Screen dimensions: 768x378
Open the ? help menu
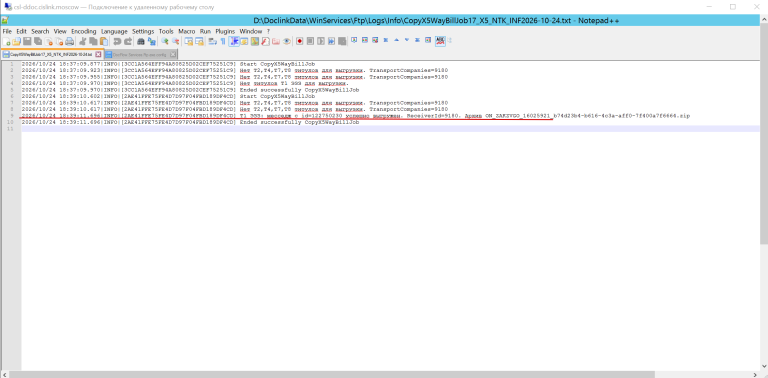click(x=268, y=31)
